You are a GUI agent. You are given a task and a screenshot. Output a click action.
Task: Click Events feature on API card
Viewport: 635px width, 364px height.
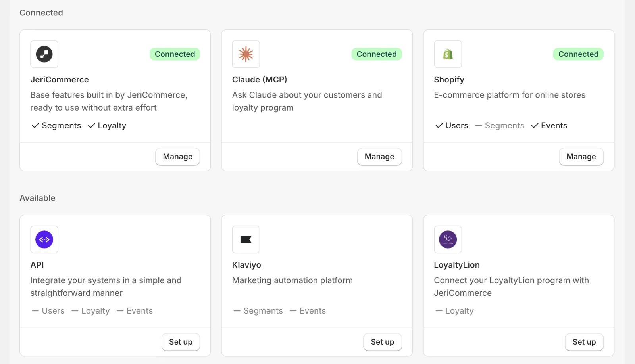(135, 311)
